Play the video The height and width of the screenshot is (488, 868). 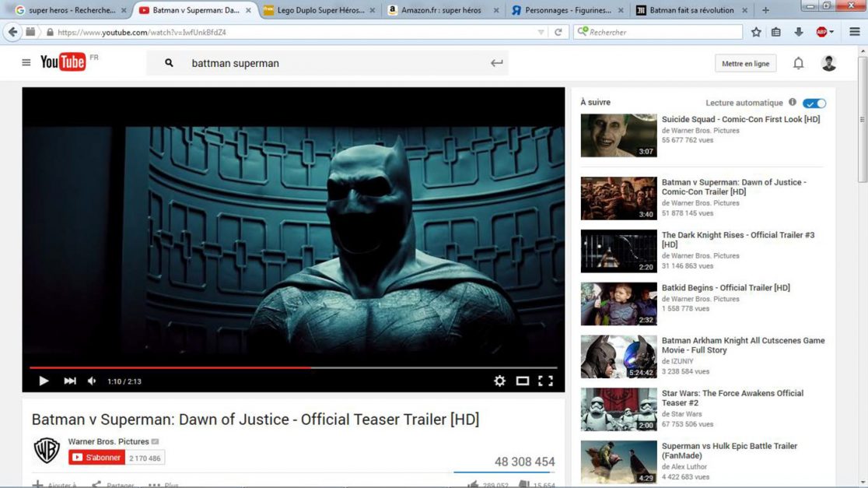44,381
